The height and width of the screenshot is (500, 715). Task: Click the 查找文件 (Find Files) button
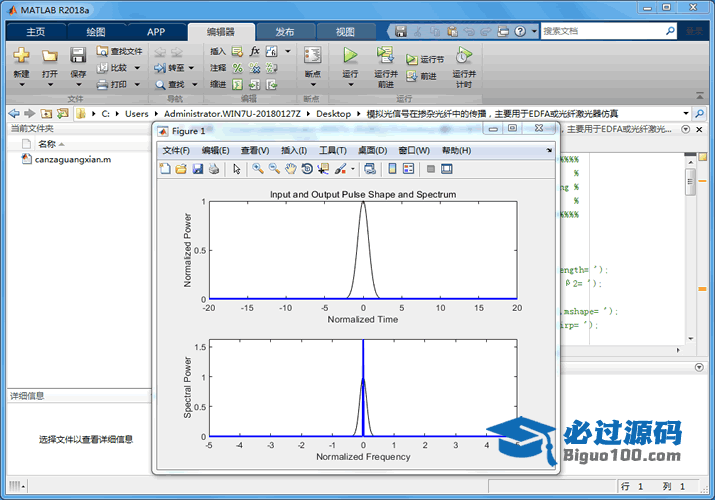pyautogui.click(x=119, y=51)
